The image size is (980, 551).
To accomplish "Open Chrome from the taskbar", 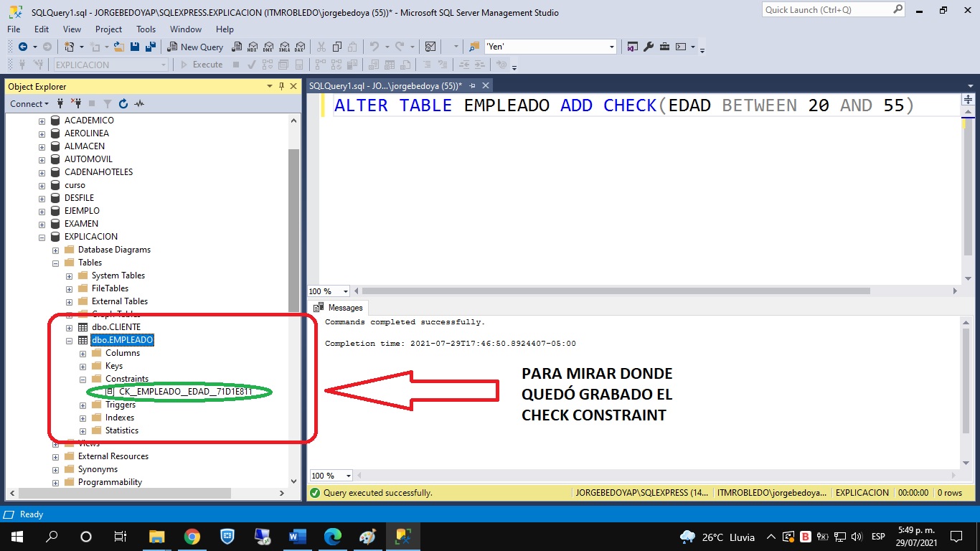I will pyautogui.click(x=192, y=537).
